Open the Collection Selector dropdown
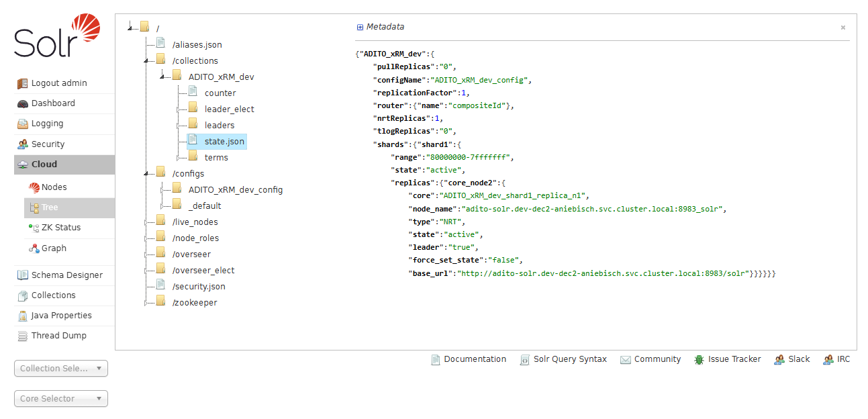 tap(60, 368)
